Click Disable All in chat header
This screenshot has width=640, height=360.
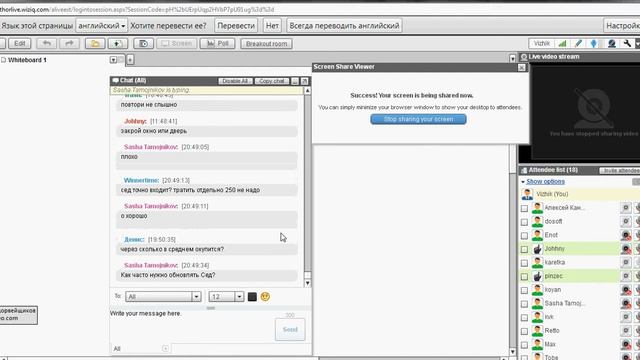236,81
